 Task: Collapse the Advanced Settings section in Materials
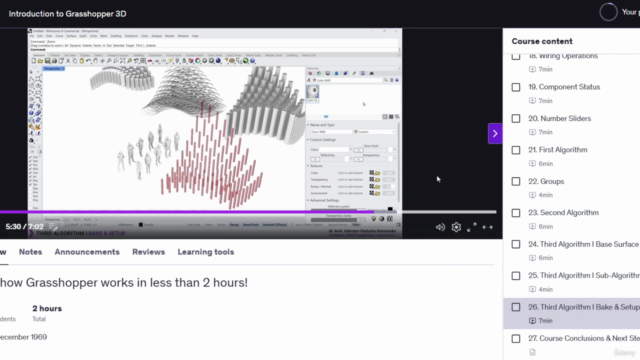tap(308, 200)
